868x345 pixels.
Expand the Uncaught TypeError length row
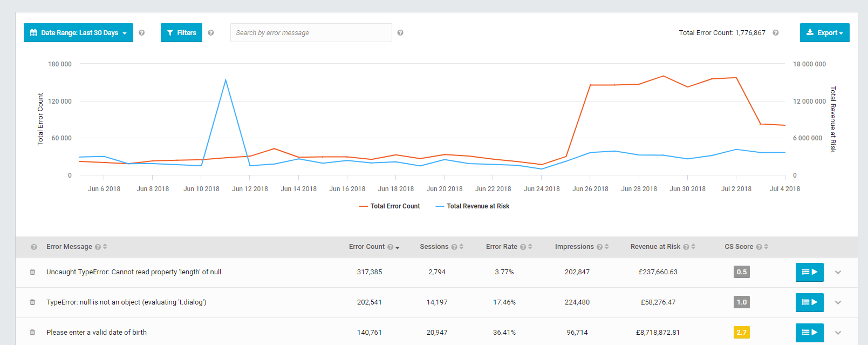(x=838, y=272)
